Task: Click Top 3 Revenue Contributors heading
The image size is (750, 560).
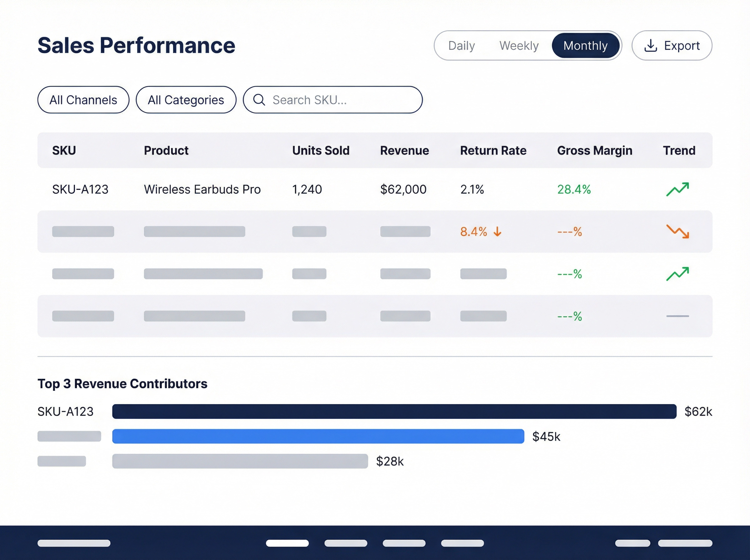Action: click(x=122, y=383)
